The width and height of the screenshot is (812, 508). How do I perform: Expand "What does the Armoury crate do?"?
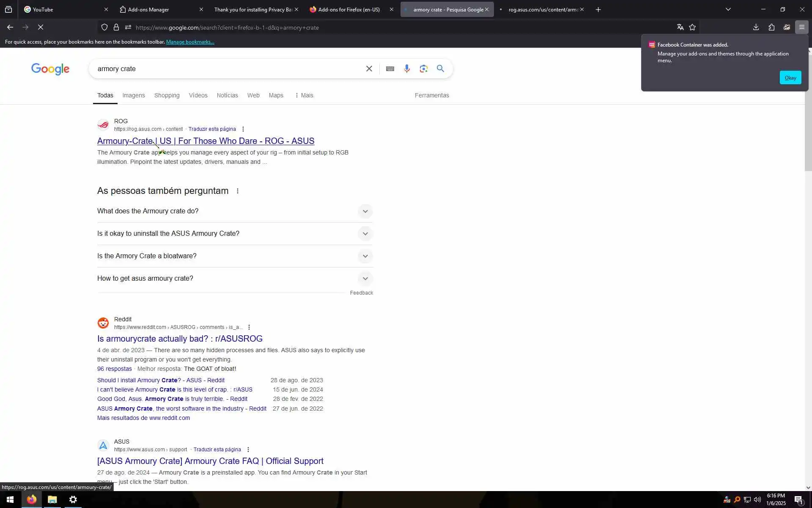pos(365,211)
